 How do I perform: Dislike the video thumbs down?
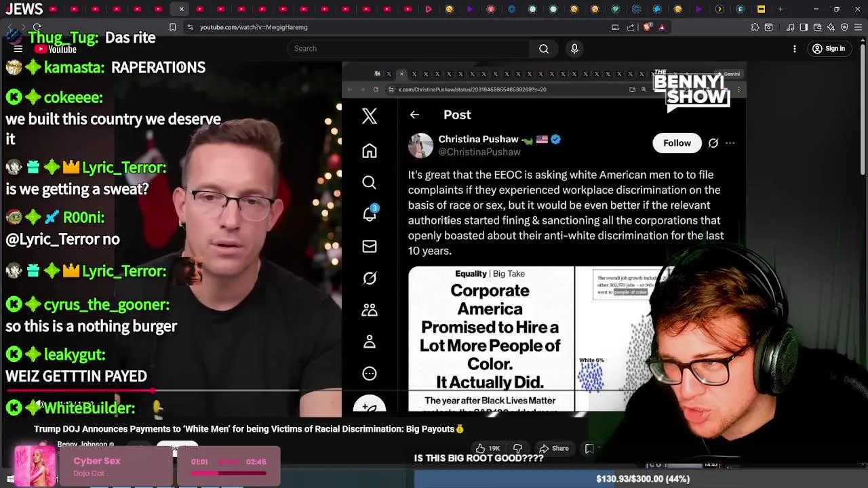point(517,448)
